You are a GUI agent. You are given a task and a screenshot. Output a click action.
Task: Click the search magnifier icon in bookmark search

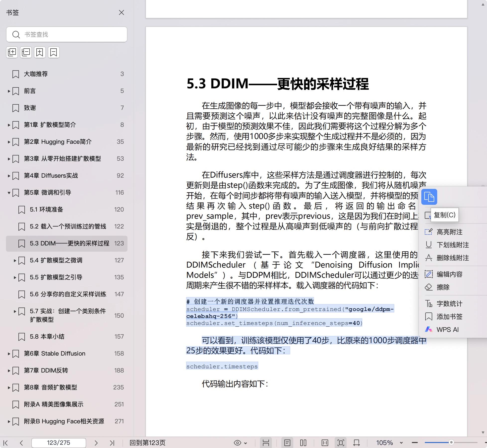click(16, 34)
